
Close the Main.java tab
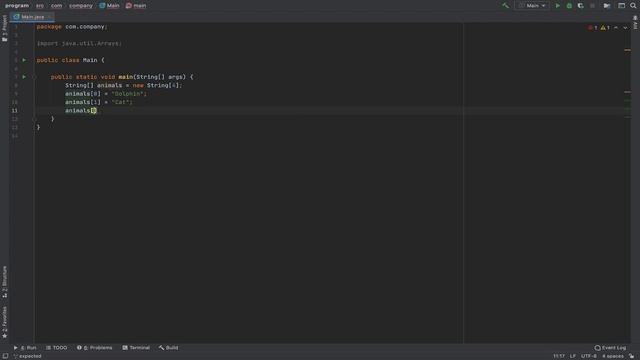coord(50,17)
